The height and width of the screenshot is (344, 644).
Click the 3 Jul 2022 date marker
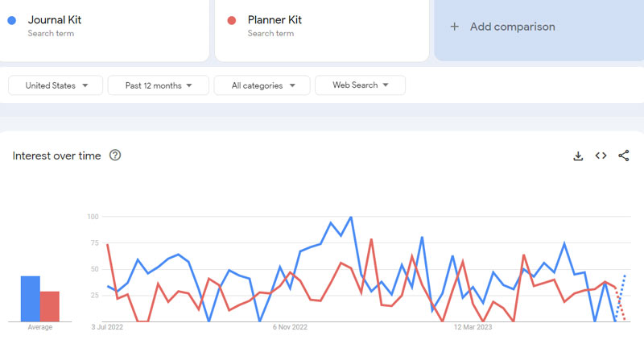pyautogui.click(x=107, y=327)
